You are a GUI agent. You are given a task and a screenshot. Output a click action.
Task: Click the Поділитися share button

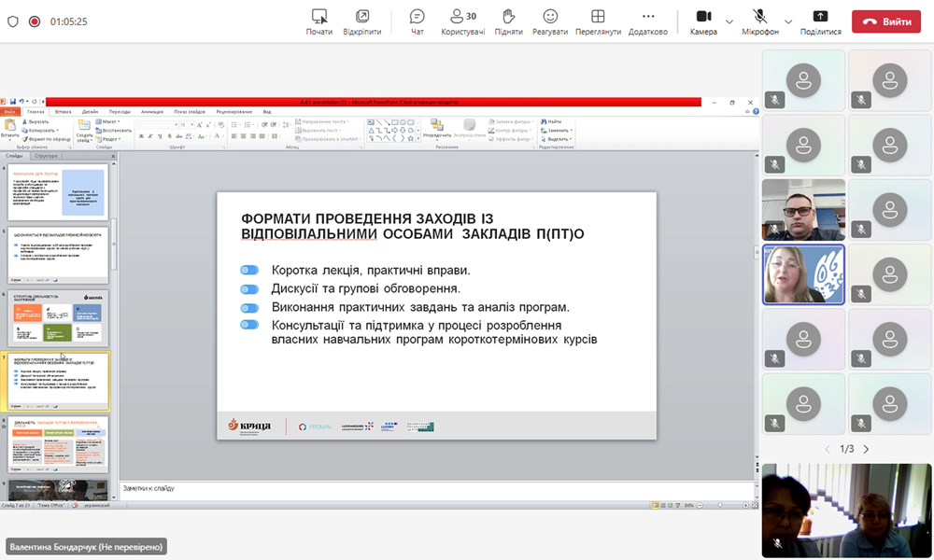(x=820, y=19)
